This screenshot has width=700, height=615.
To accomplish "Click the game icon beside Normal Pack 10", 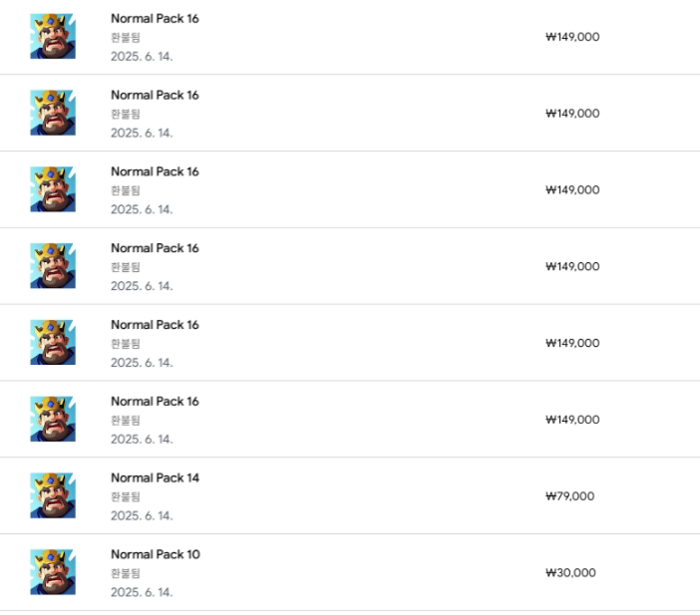I will pos(52,572).
